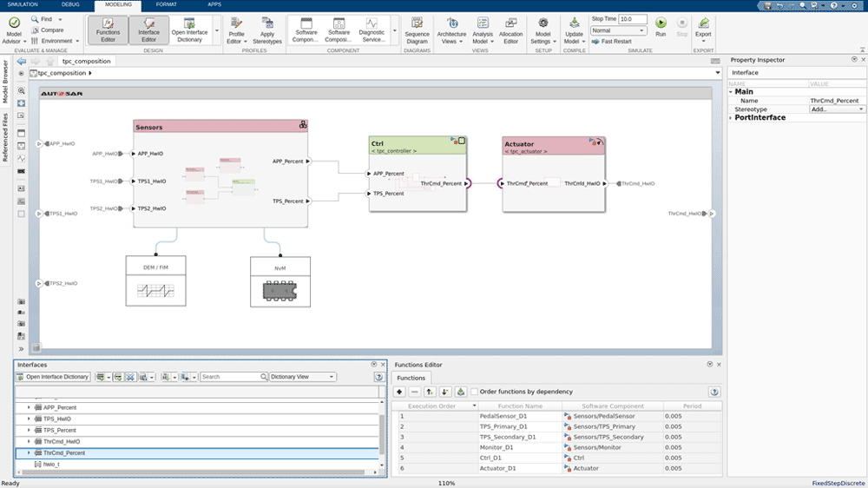Open the Sequence Diagram tool
Image resolution: width=868 pixels, height=488 pixels.
tap(418, 30)
